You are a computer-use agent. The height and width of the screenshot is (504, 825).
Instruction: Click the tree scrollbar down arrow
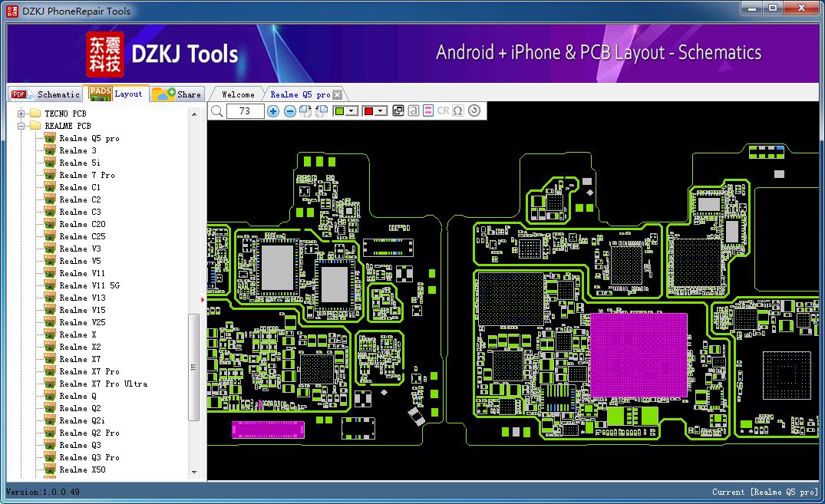194,472
